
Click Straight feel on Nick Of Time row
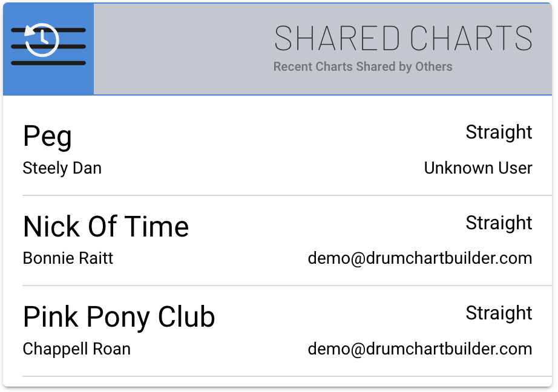click(499, 223)
